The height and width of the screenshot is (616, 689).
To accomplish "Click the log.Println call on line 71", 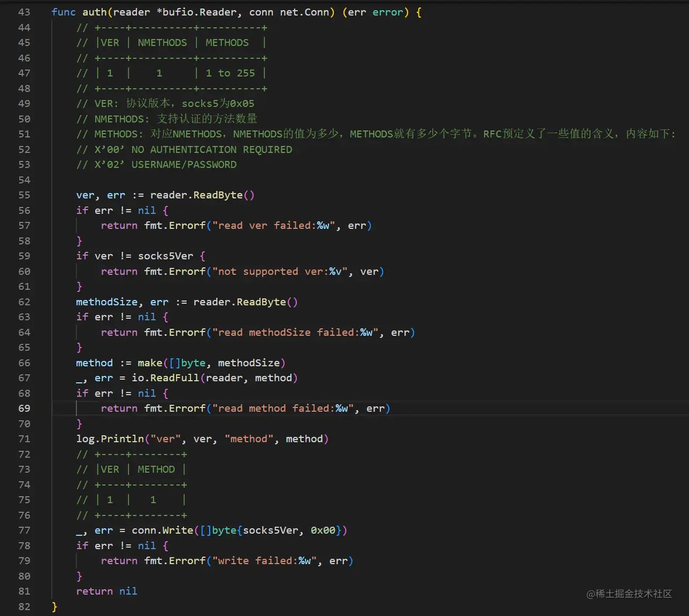I will tap(202, 439).
